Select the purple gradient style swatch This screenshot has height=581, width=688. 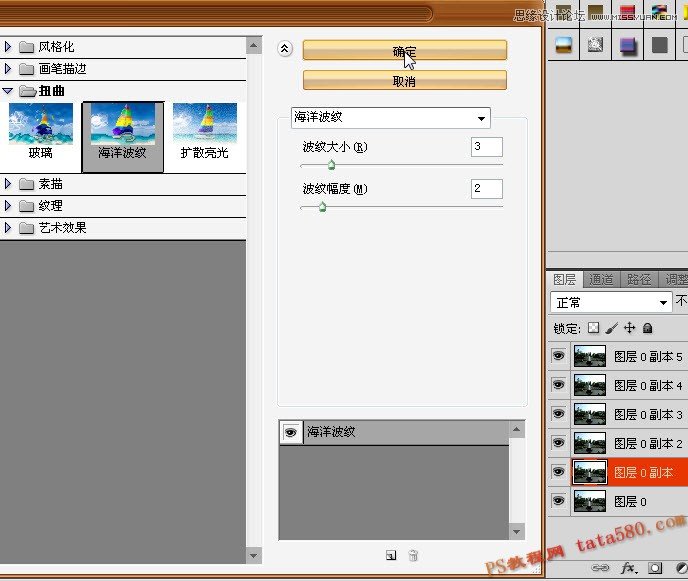coord(627,44)
